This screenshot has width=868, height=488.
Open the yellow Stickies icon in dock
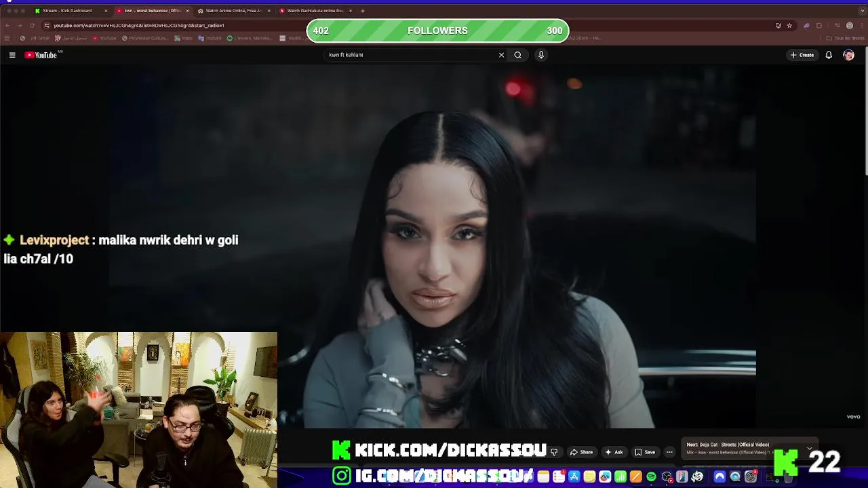pyautogui.click(x=590, y=477)
